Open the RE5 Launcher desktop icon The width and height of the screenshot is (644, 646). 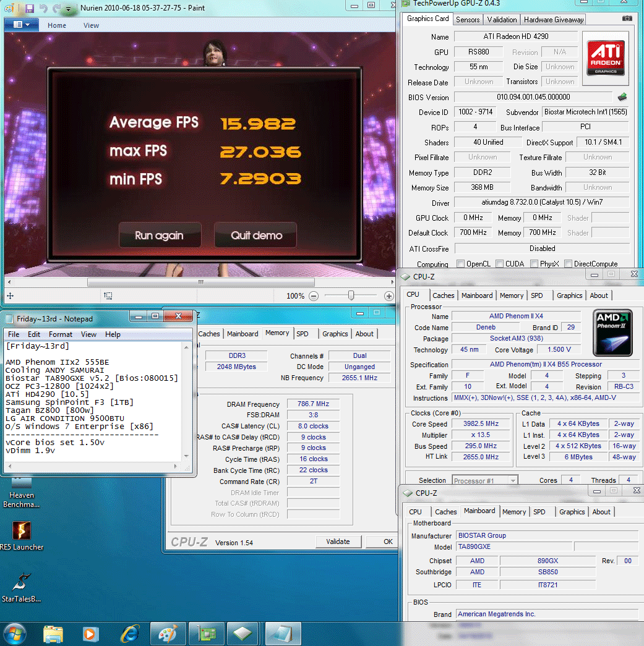pos(22,535)
